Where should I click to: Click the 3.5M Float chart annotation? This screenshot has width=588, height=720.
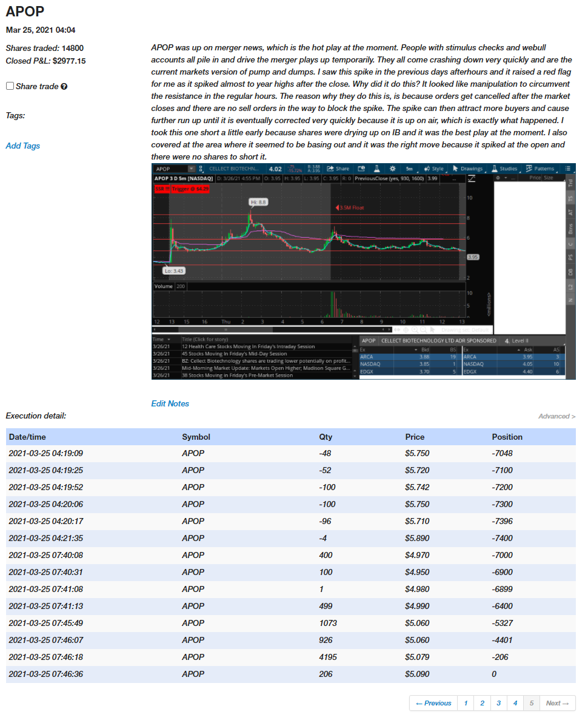pyautogui.click(x=350, y=207)
